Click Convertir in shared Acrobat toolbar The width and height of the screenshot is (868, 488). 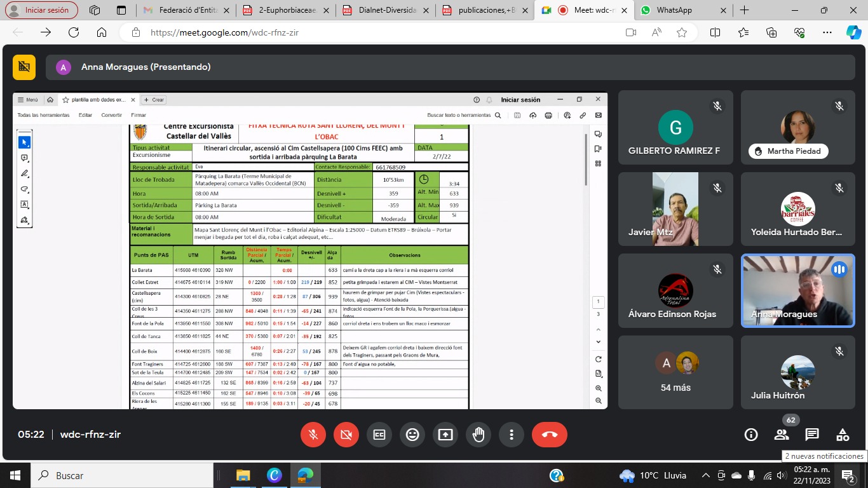coord(112,115)
